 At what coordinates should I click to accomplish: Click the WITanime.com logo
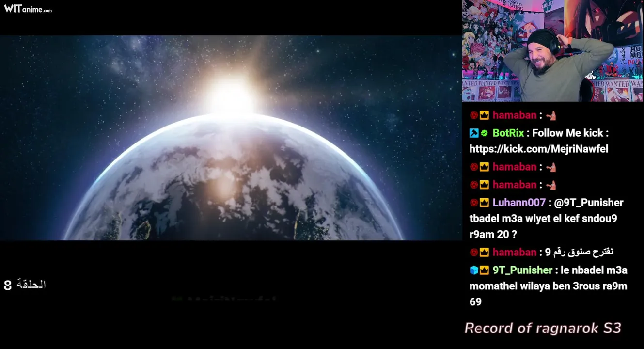click(28, 9)
